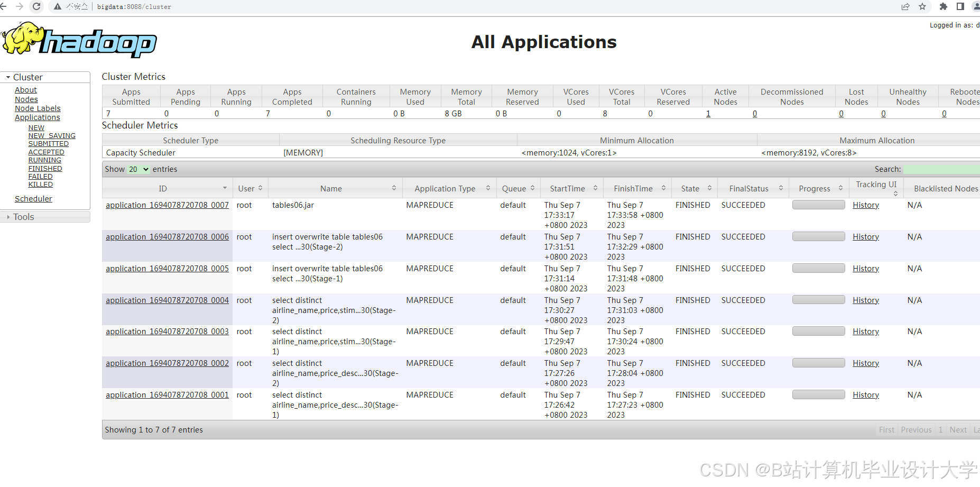Filter applications by RUNNING state
980x487 pixels.
click(45, 160)
